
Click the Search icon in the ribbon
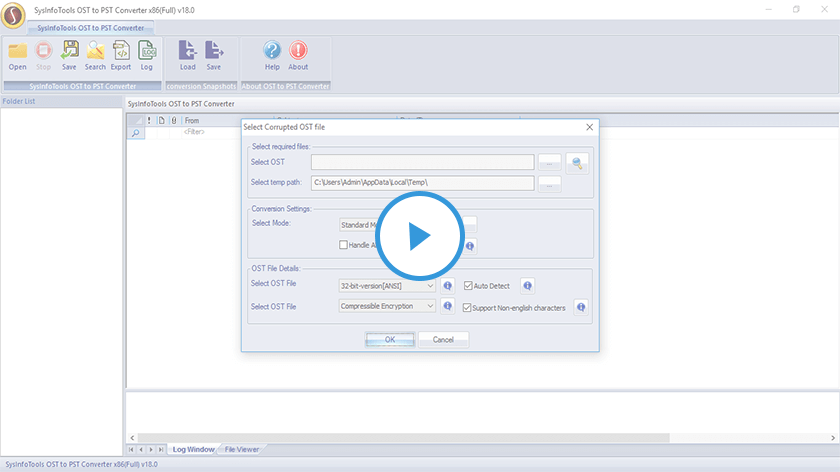coord(95,51)
